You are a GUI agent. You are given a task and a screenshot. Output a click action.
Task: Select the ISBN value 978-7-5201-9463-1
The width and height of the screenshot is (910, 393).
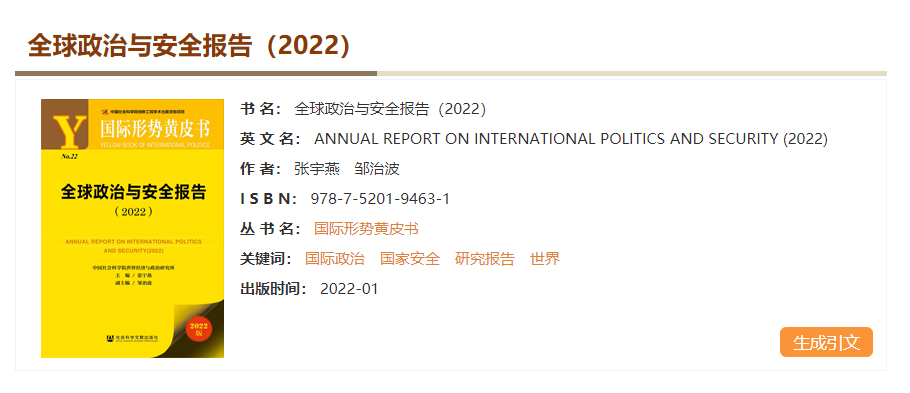click(x=380, y=199)
